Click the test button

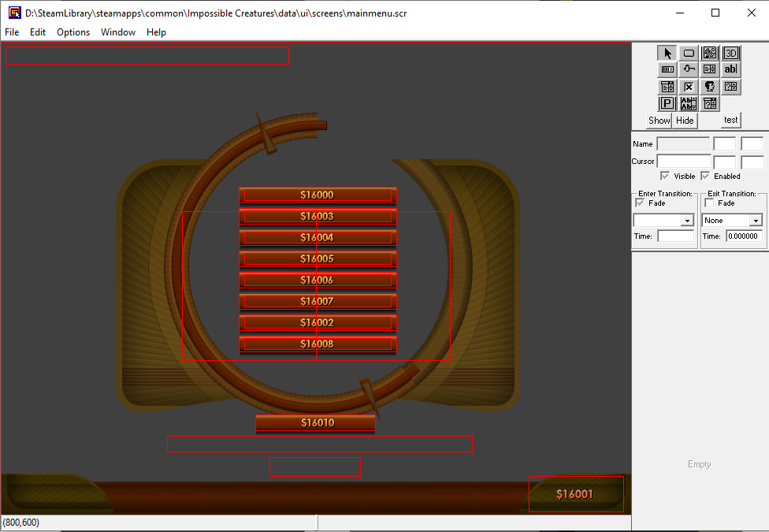pyautogui.click(x=730, y=120)
